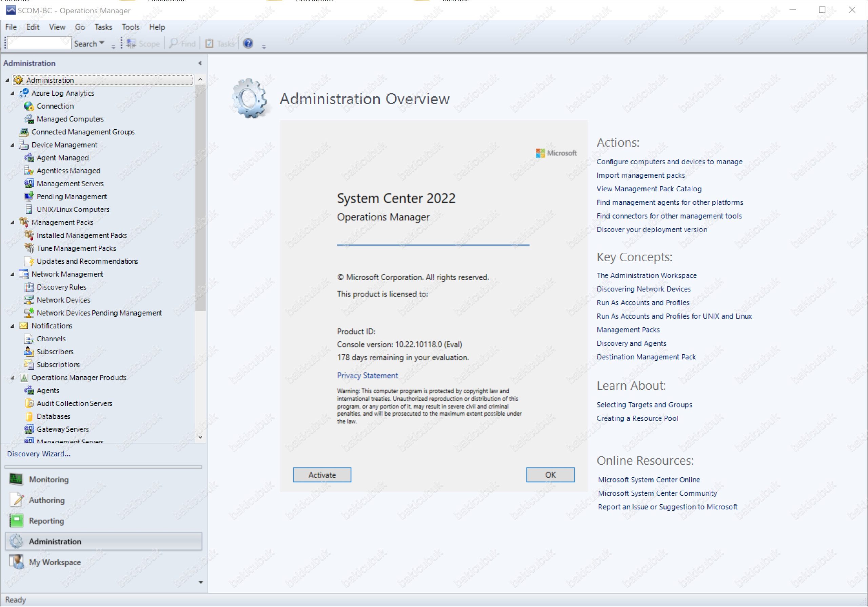Click the Gateway Servers icon

[29, 429]
